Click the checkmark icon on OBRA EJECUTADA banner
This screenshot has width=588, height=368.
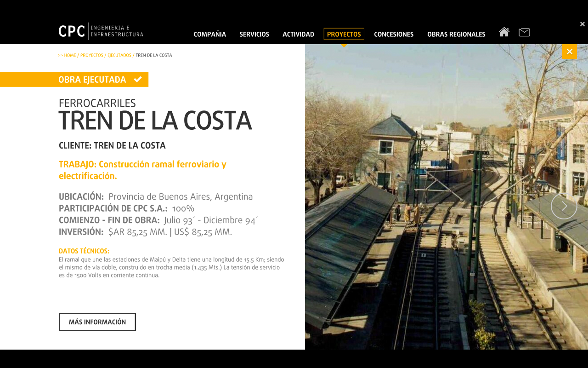138,79
